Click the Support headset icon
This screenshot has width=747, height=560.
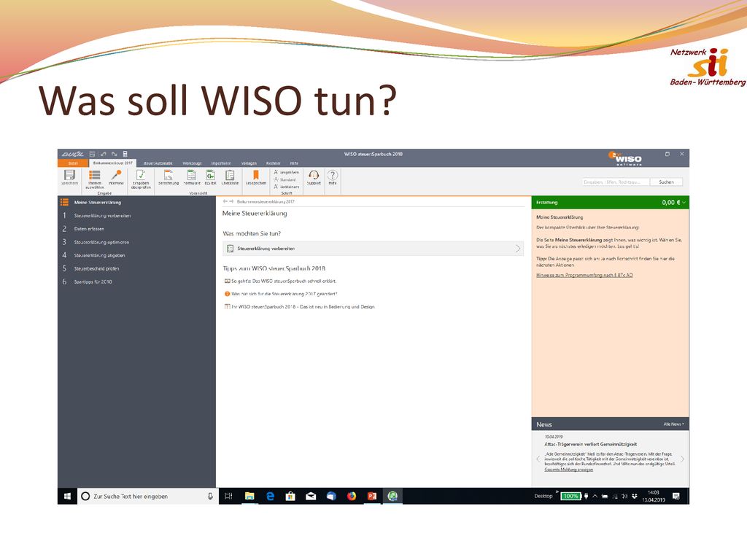(314, 175)
